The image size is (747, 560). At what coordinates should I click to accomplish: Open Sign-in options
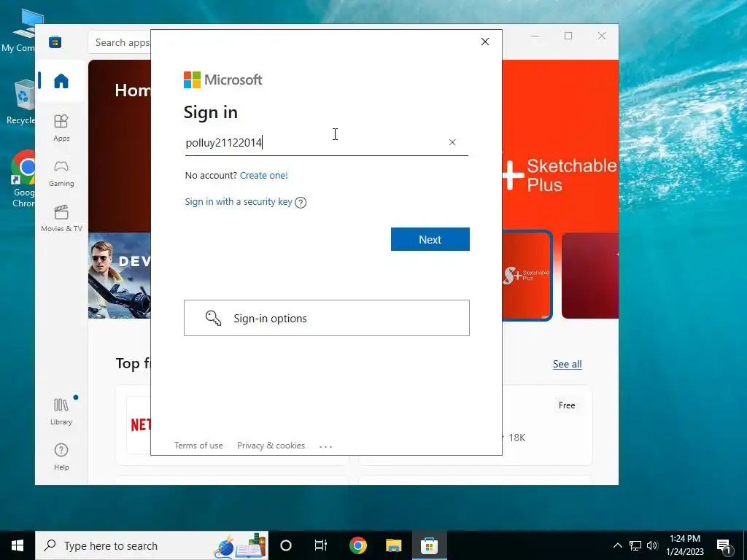327,318
